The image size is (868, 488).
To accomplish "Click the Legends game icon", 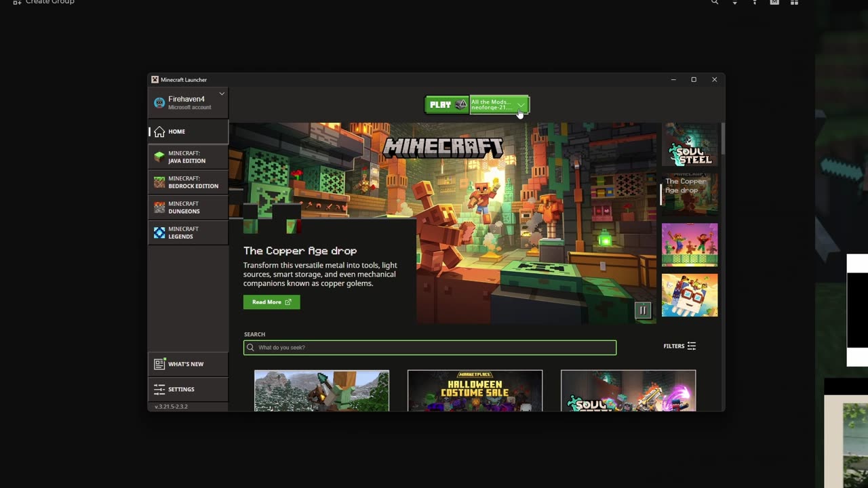I will [159, 232].
